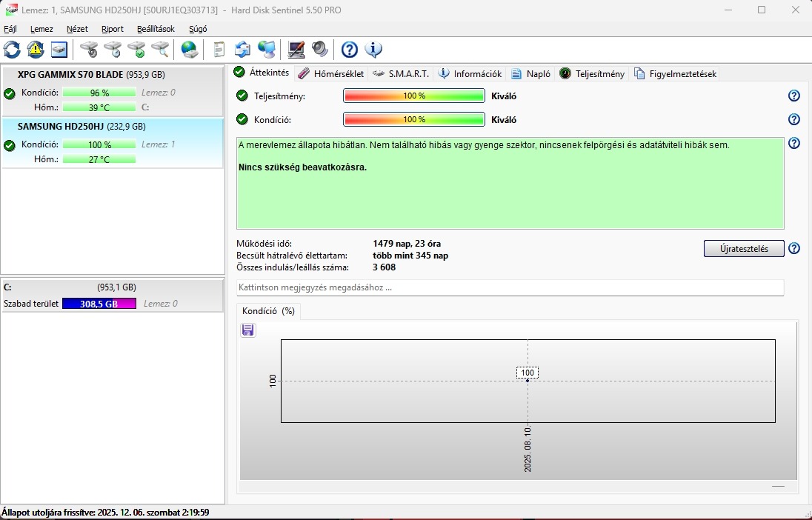
Task: Open the Fájl menu
Action: point(10,29)
